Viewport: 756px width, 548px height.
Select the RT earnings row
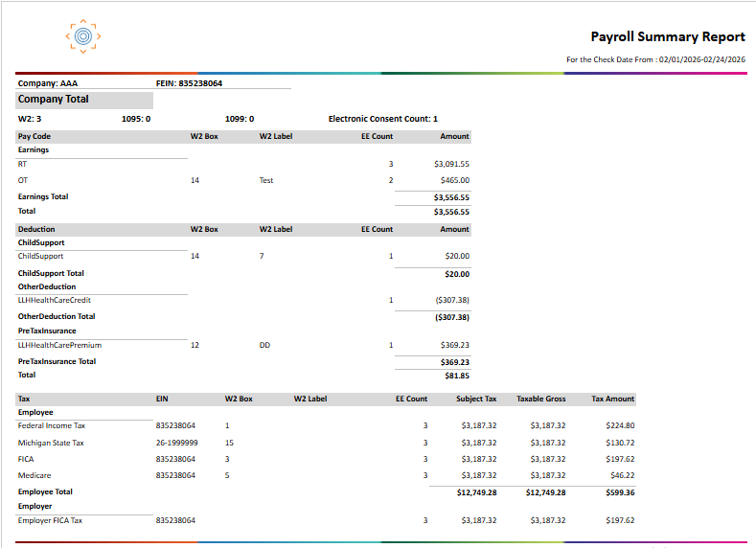243,164
